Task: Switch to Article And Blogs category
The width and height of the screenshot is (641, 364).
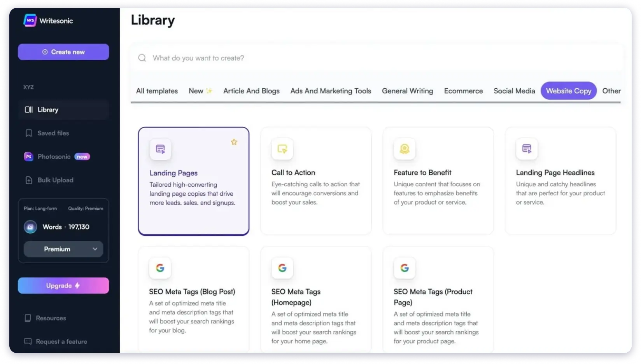Action: (x=251, y=91)
